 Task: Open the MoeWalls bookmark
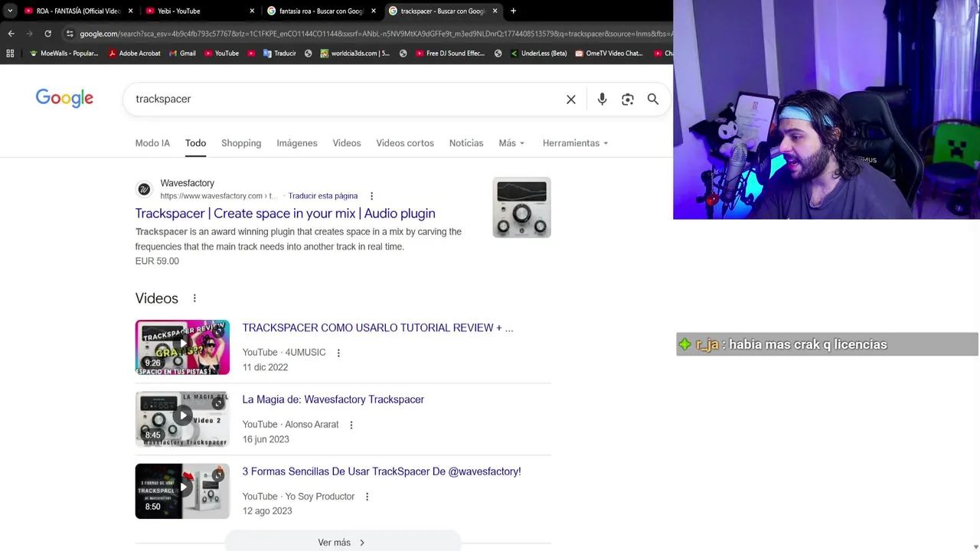64,54
